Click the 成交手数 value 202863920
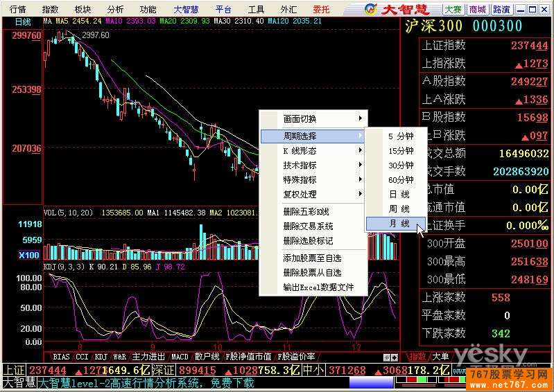The width and height of the screenshot is (554, 392). tap(521, 172)
